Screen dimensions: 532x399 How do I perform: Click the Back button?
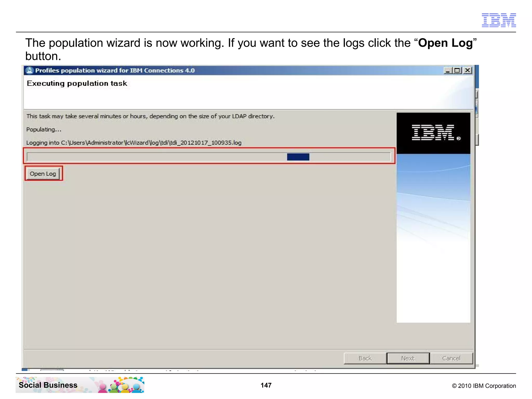(365, 358)
